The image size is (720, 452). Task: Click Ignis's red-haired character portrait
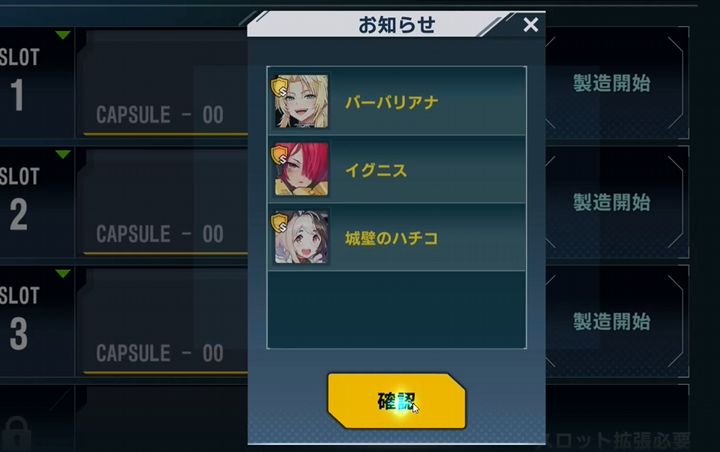coord(302,169)
